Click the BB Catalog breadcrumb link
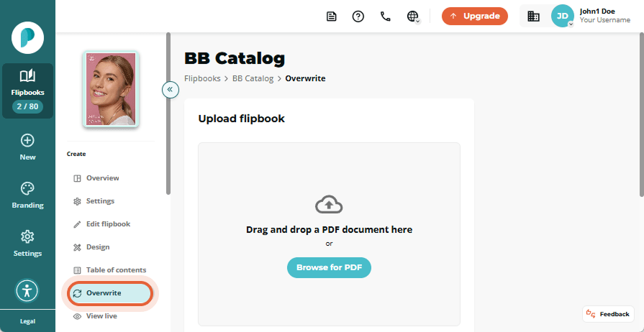The width and height of the screenshot is (644, 332). click(253, 78)
